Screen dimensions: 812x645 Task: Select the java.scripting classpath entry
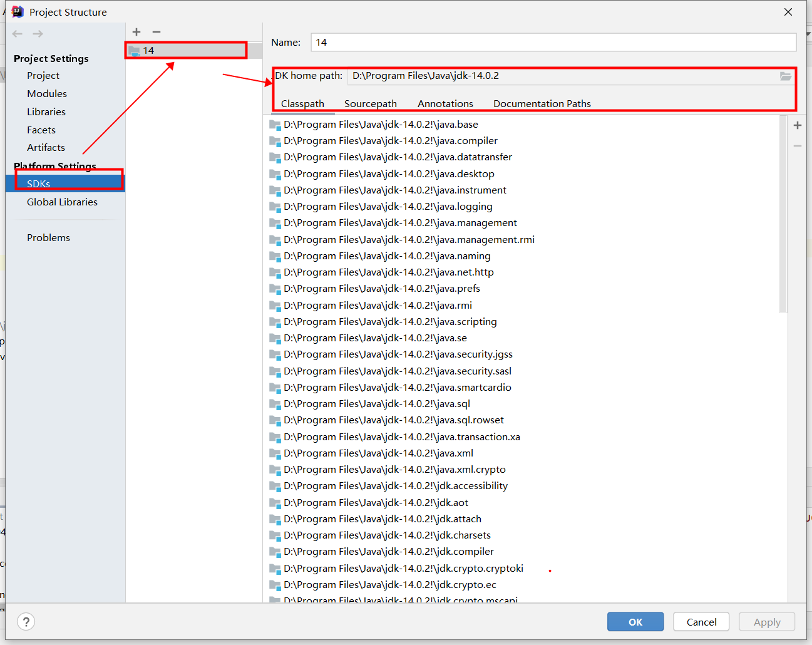(x=383, y=321)
